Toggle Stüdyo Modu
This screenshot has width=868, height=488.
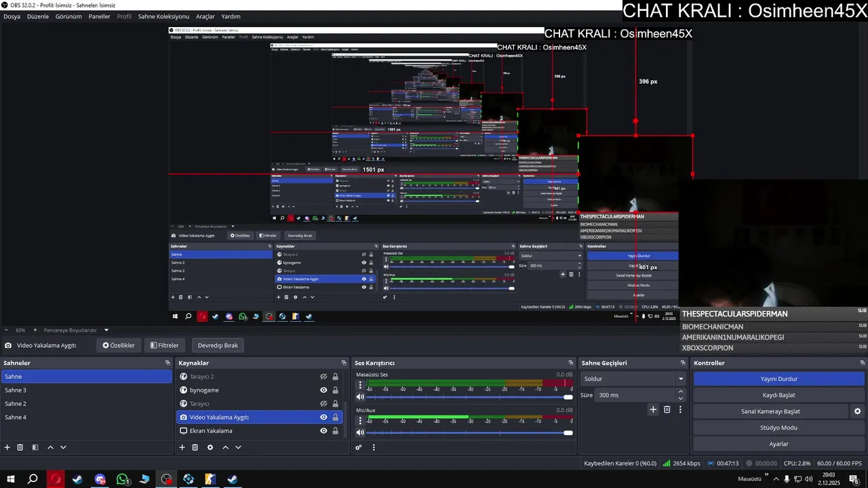778,428
